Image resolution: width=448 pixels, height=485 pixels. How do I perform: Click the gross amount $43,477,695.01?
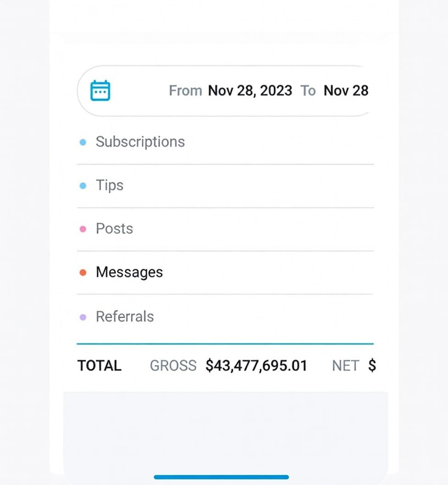click(x=256, y=366)
